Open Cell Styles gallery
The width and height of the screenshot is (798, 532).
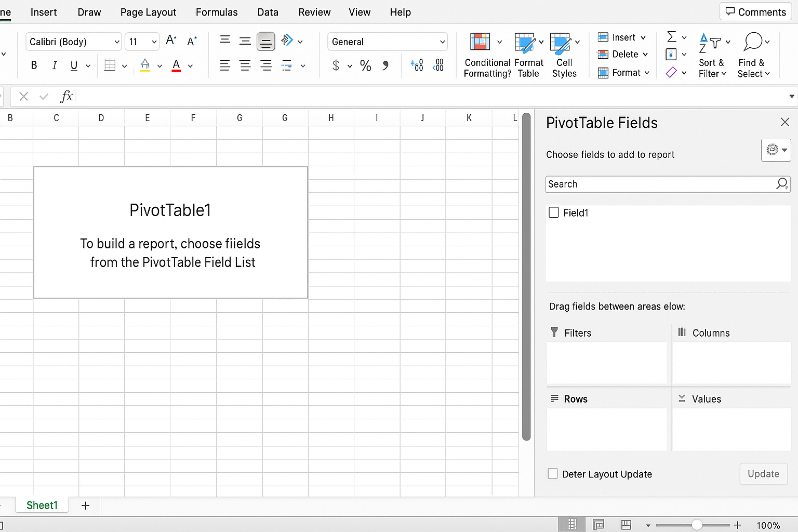tap(564, 56)
